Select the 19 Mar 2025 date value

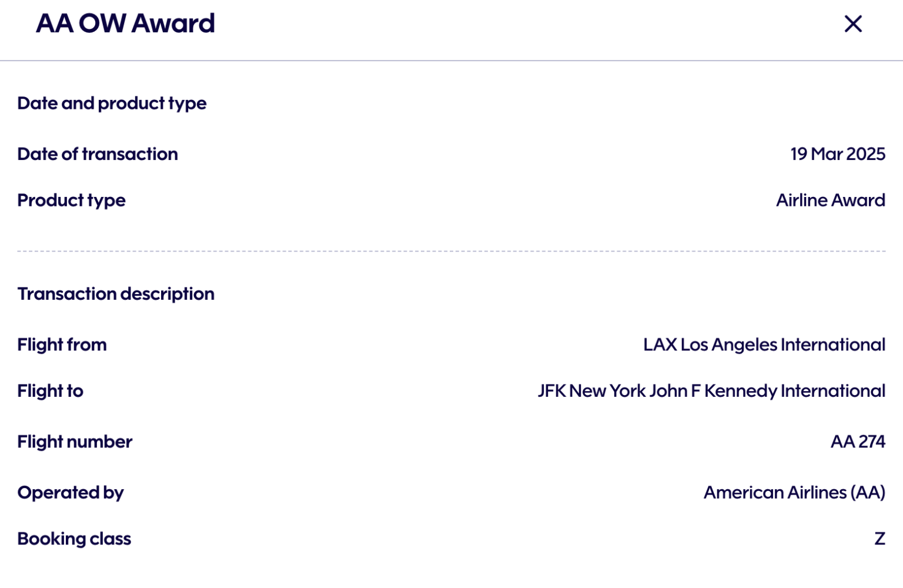click(x=837, y=154)
